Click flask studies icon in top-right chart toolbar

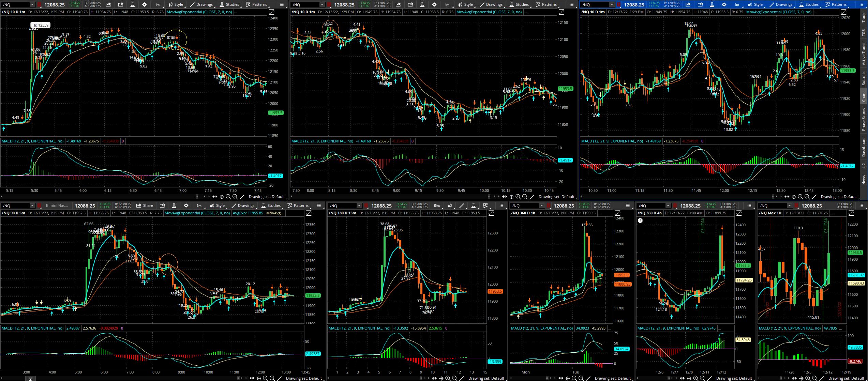712,4
